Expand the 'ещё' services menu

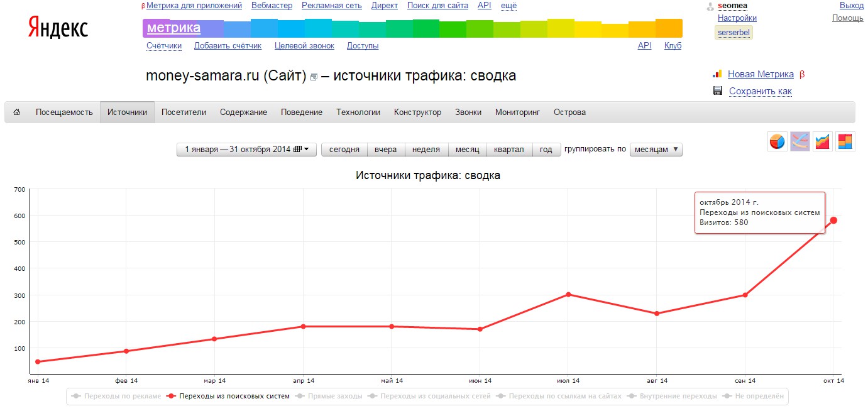(508, 6)
